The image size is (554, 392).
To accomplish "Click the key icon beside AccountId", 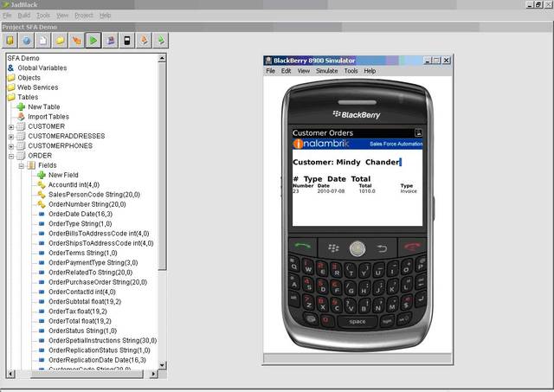I will tap(42, 184).
